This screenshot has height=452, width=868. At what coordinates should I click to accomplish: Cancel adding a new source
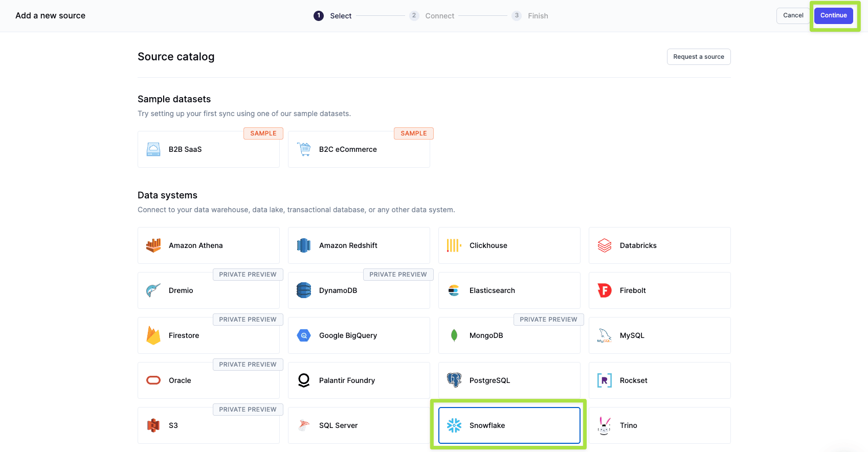tap(793, 15)
